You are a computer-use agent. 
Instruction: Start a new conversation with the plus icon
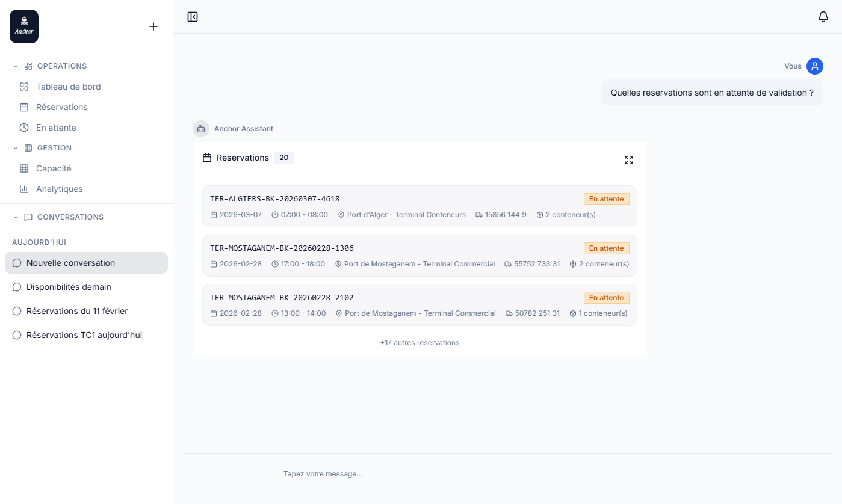click(x=153, y=26)
